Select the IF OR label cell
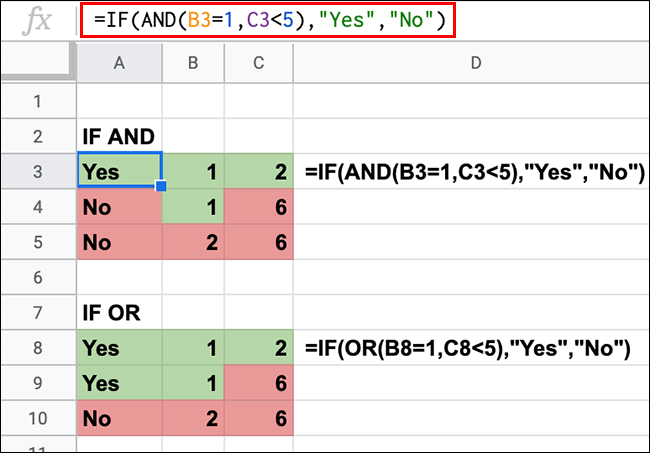650x453 pixels. 119,313
